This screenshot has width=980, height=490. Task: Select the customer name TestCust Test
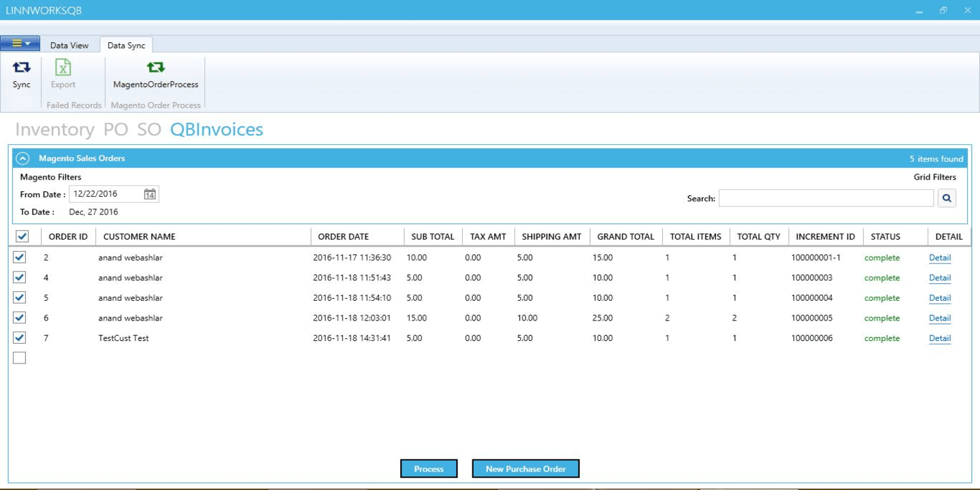click(x=124, y=338)
